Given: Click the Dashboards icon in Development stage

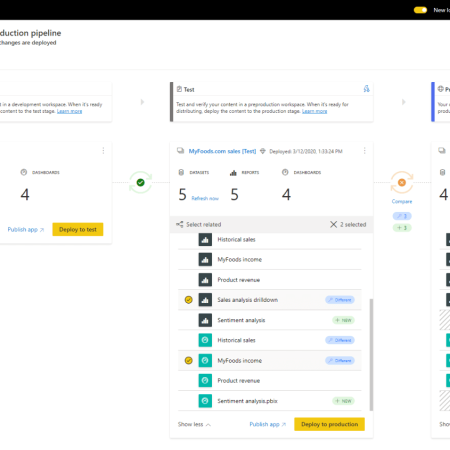Looking at the screenshot, I should [24, 172].
